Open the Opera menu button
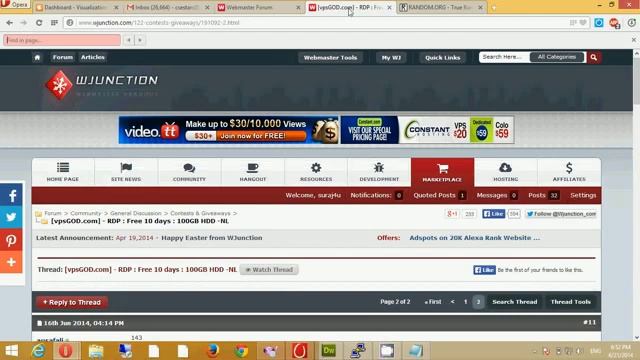This screenshot has height=360, width=640. [15, 4]
